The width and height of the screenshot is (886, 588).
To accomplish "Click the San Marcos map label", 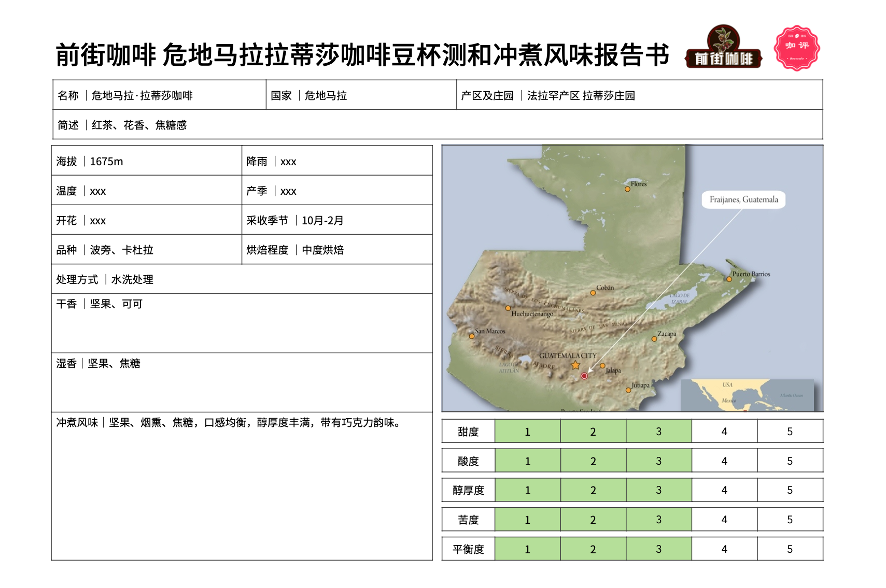I will 490,331.
